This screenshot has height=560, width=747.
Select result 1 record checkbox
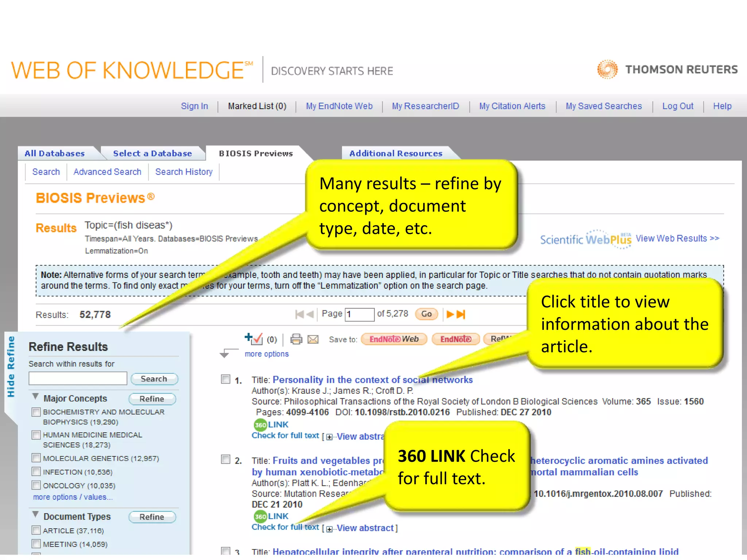point(226,379)
